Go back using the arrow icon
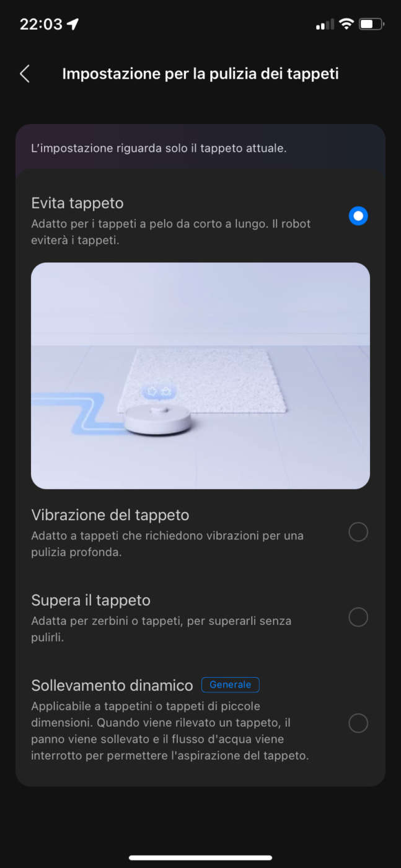 (x=24, y=74)
